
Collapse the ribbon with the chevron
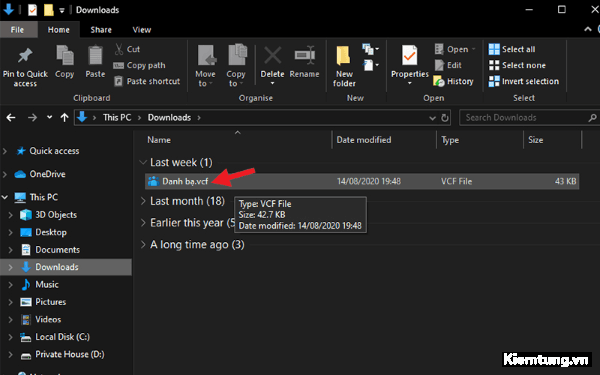pyautogui.click(x=588, y=29)
